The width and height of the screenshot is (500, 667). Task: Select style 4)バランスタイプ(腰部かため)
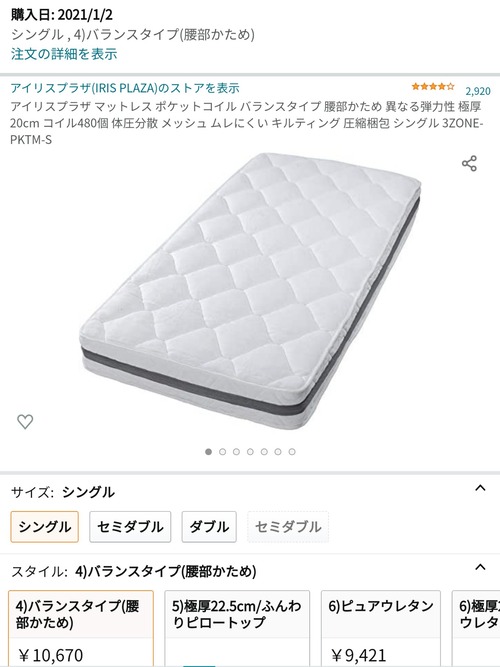tap(81, 629)
